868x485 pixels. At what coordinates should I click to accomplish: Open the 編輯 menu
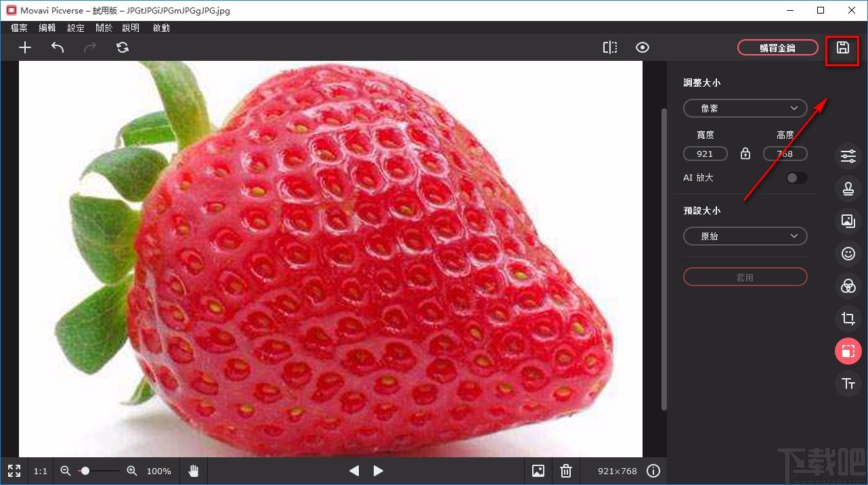pyautogui.click(x=47, y=28)
